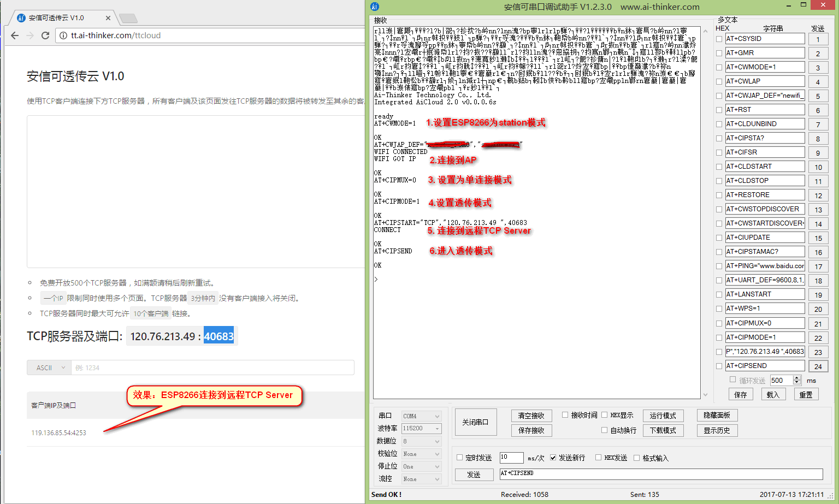Viewport: 839px width, 504px height.
Task: Send command 6 AT+RST
Action: [x=818, y=110]
